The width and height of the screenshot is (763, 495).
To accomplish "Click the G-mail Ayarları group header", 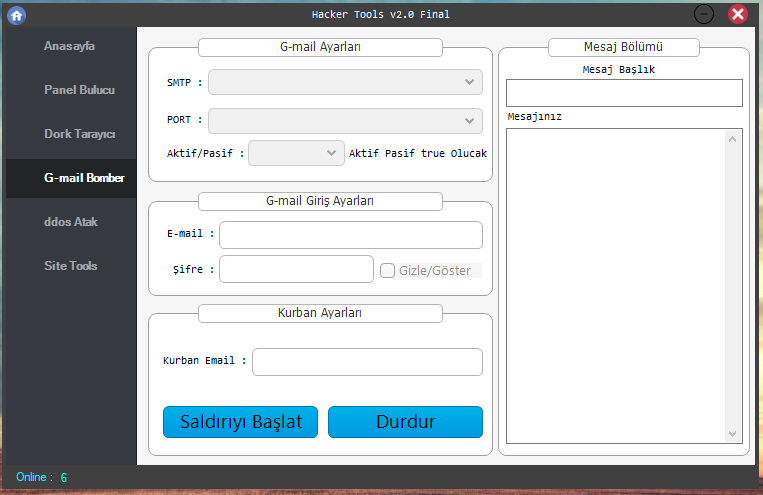I will pos(320,47).
